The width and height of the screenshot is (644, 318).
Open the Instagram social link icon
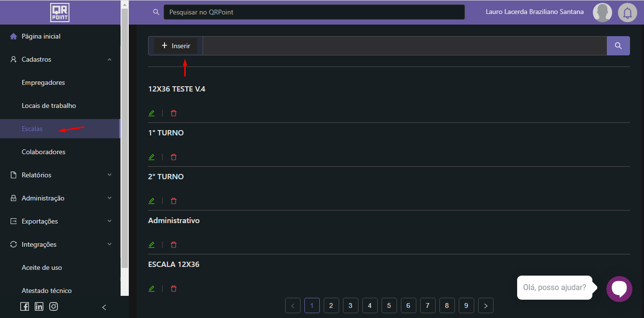(54, 306)
